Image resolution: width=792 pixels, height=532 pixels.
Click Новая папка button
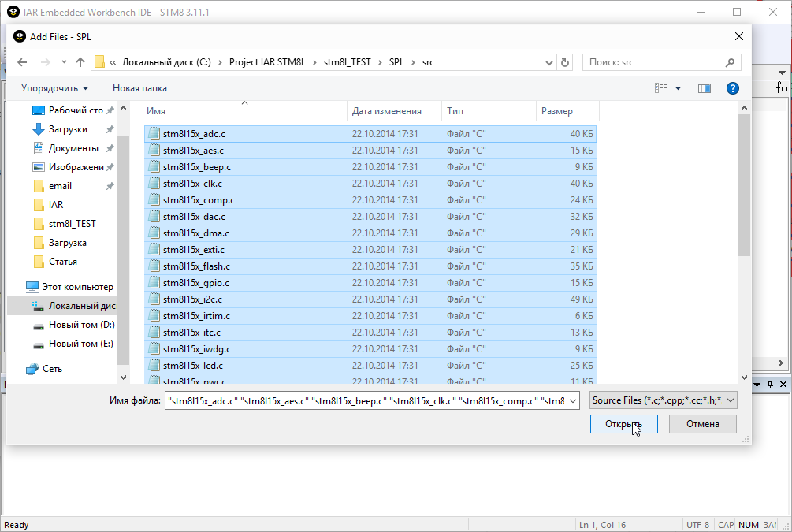139,88
